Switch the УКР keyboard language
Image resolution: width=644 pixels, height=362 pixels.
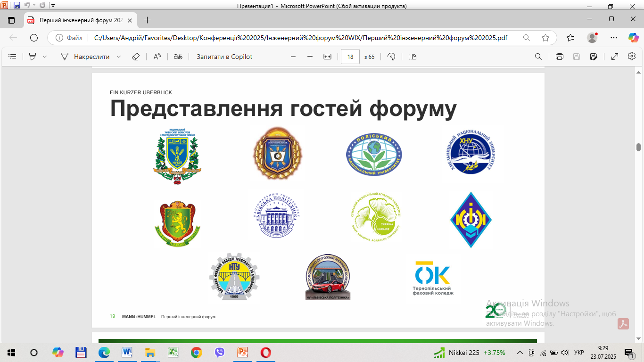click(x=579, y=353)
